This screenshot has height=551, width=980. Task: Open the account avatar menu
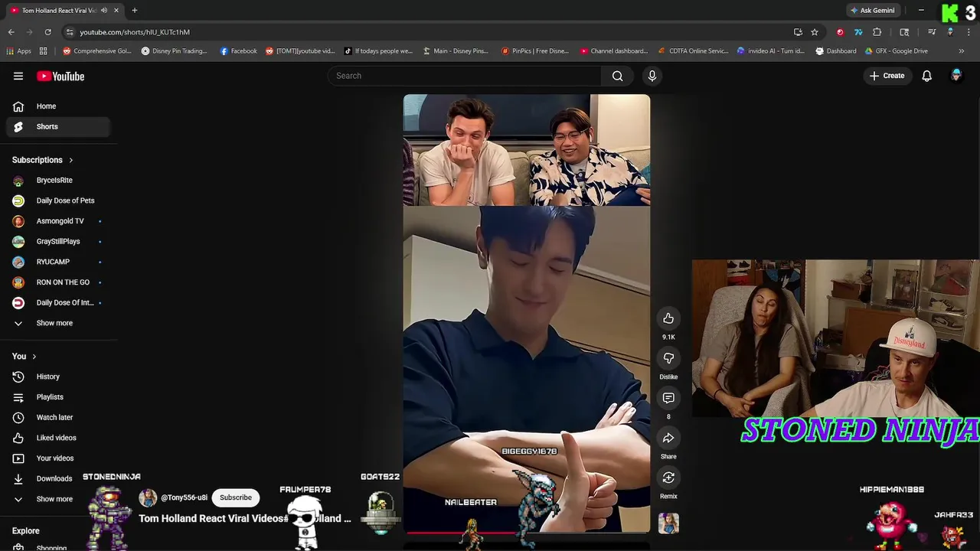[x=956, y=76]
